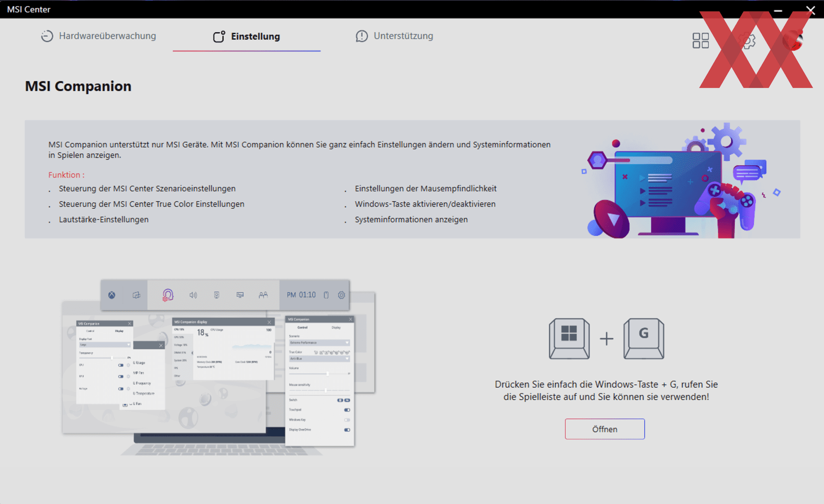Click the friends icon in preview game bar
The width and height of the screenshot is (824, 504).
click(263, 295)
